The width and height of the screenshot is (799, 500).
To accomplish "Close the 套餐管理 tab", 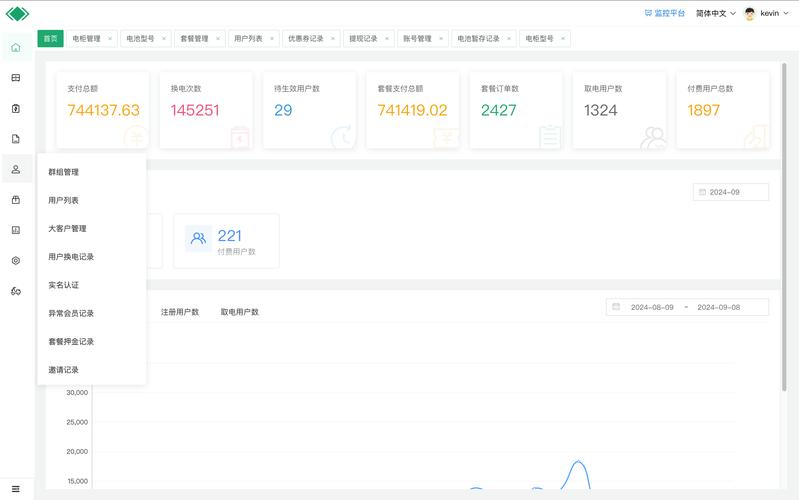I will [218, 39].
